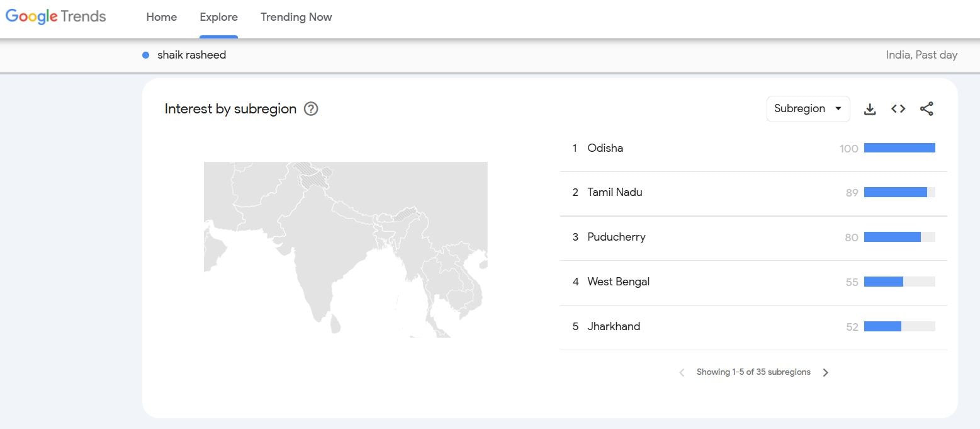Click the Odisha interest bar

click(x=899, y=148)
